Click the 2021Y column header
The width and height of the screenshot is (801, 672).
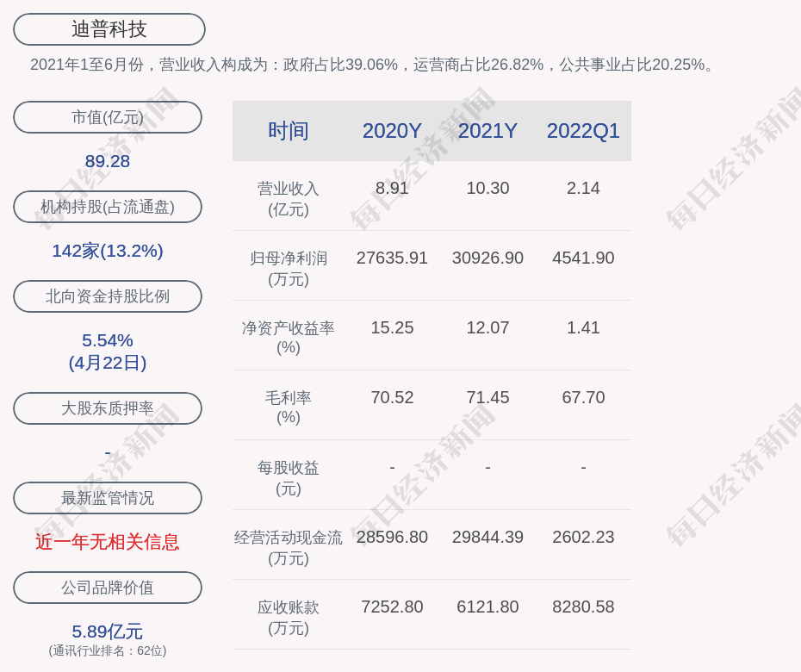[x=487, y=131]
